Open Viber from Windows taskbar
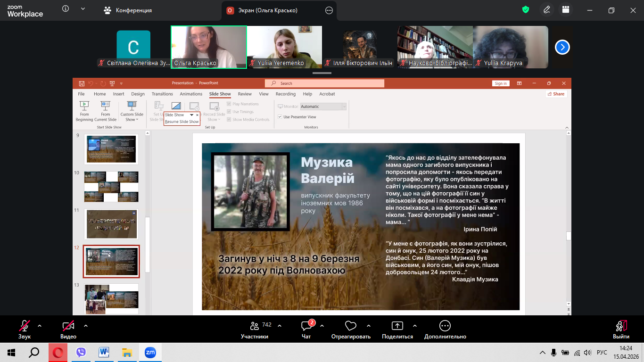 click(x=81, y=353)
